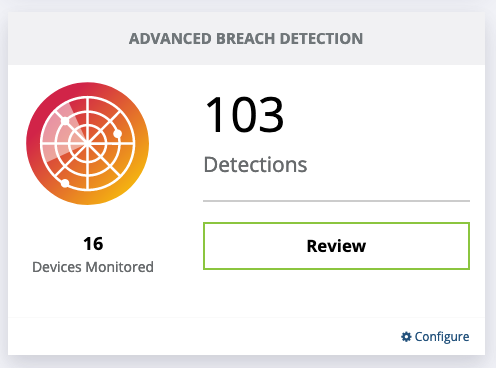Click the green border of Review button
The height and width of the screenshot is (368, 496).
336,223
